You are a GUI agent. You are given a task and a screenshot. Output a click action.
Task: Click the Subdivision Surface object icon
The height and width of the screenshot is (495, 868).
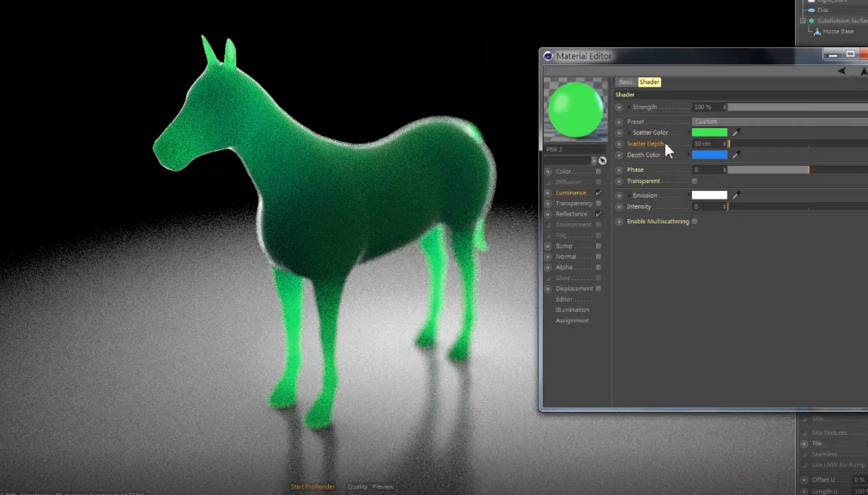pyautogui.click(x=811, y=21)
